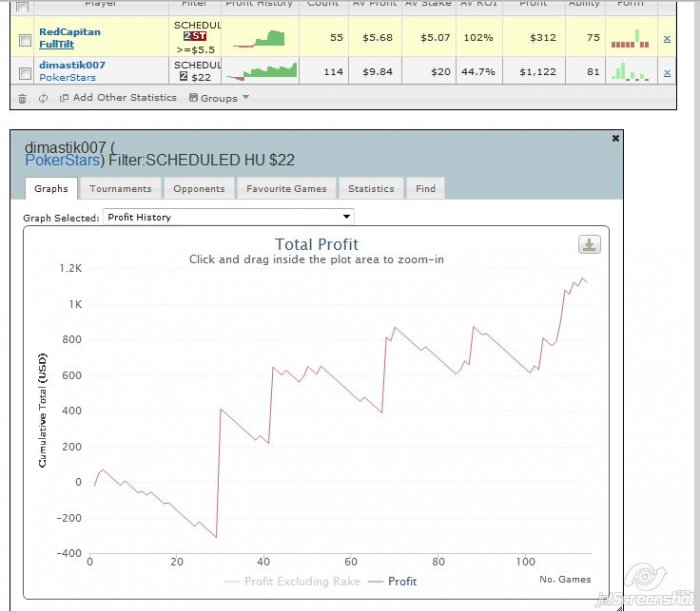Click dimastik007 form bar chart
The height and width of the screenshot is (612, 700).
coord(630,72)
